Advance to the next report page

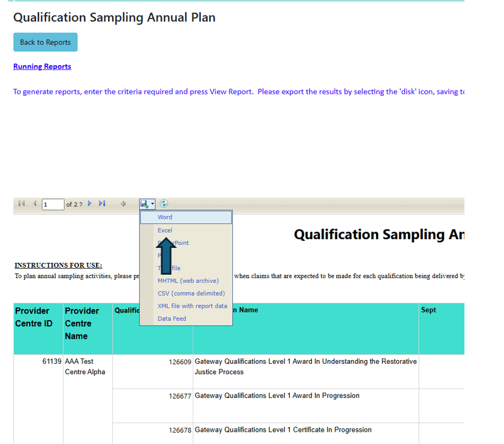(90, 204)
